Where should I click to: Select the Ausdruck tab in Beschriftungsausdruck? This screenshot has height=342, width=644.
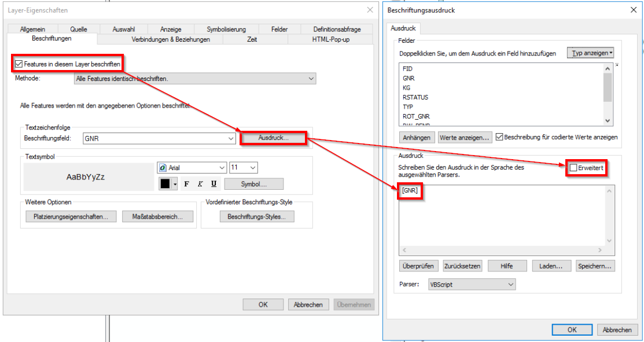point(404,28)
